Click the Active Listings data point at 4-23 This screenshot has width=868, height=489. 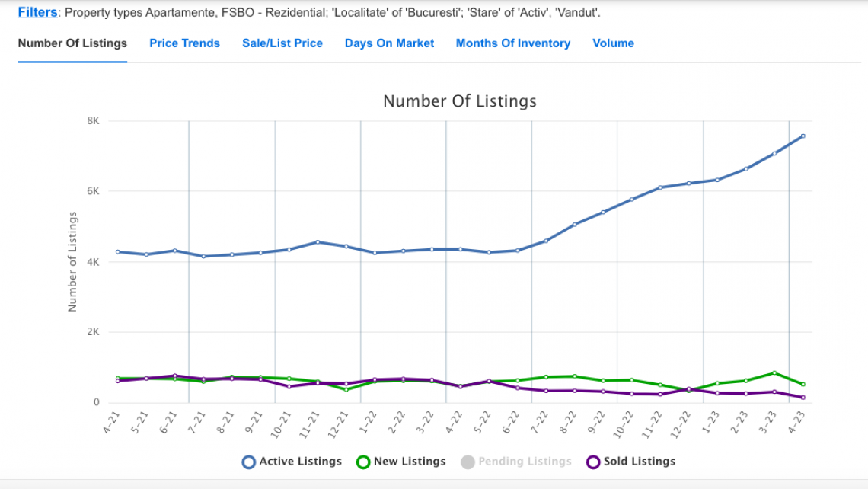(x=803, y=136)
